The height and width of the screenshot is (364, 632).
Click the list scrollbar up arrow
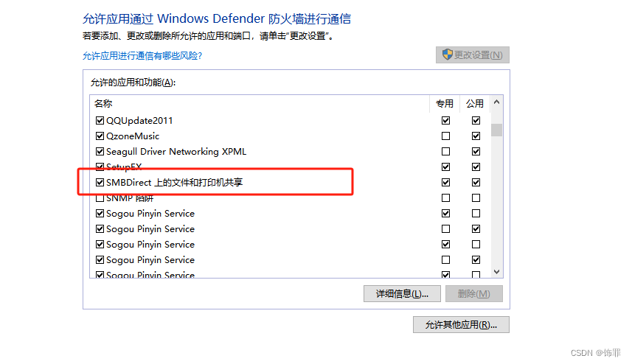tap(496, 102)
